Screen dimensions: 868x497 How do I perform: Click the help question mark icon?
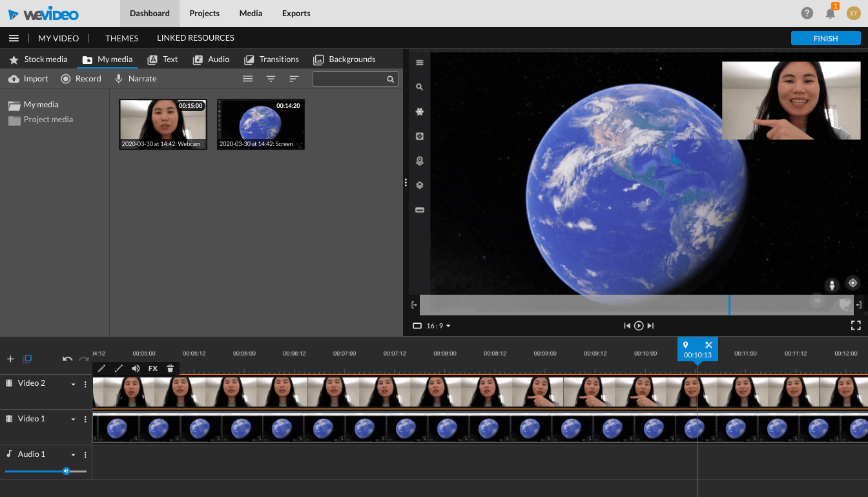click(x=807, y=14)
